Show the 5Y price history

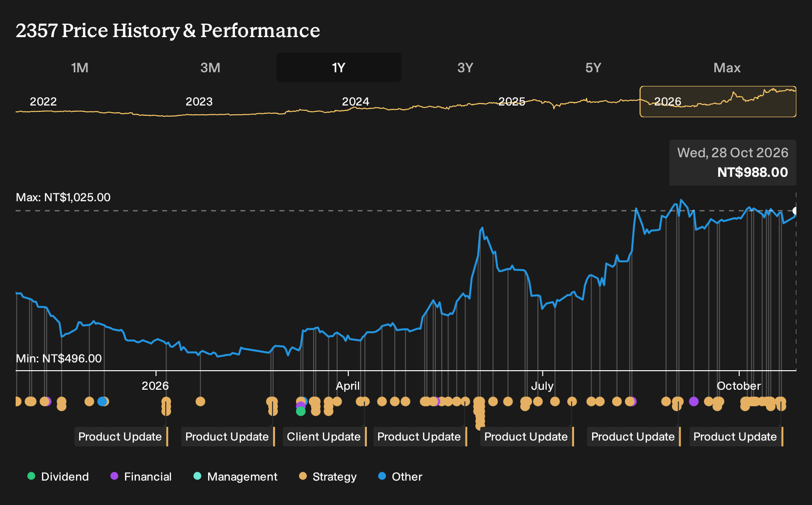coord(593,67)
